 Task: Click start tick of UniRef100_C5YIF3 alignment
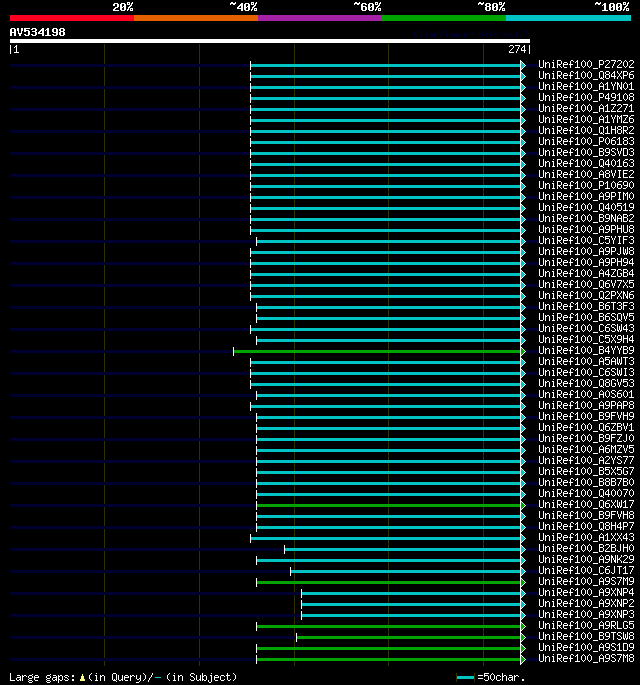tap(256, 241)
